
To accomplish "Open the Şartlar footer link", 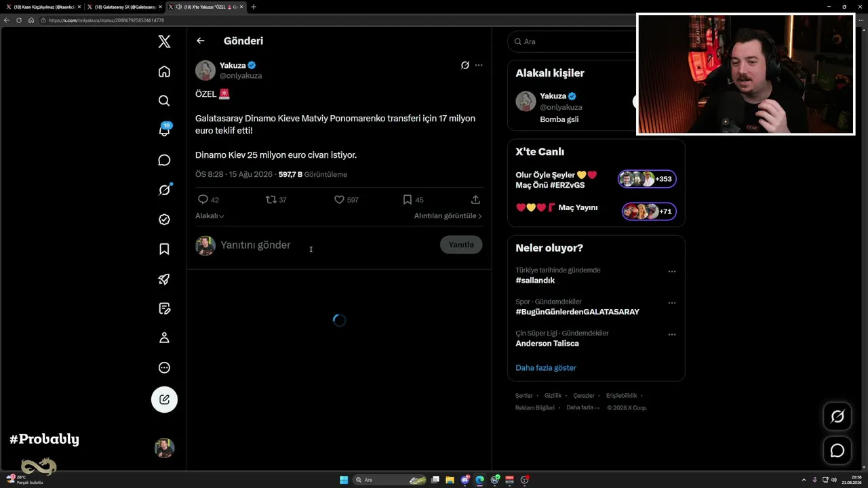I will point(524,396).
